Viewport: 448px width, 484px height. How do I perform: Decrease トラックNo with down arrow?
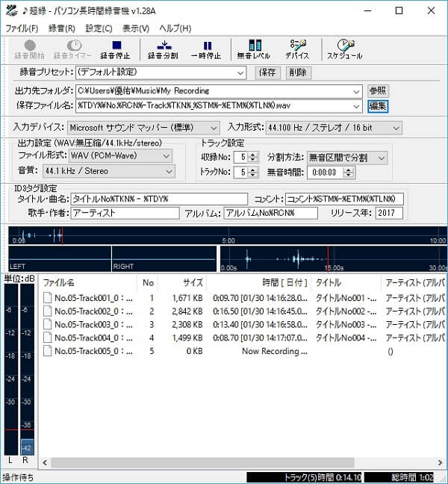coord(253,175)
